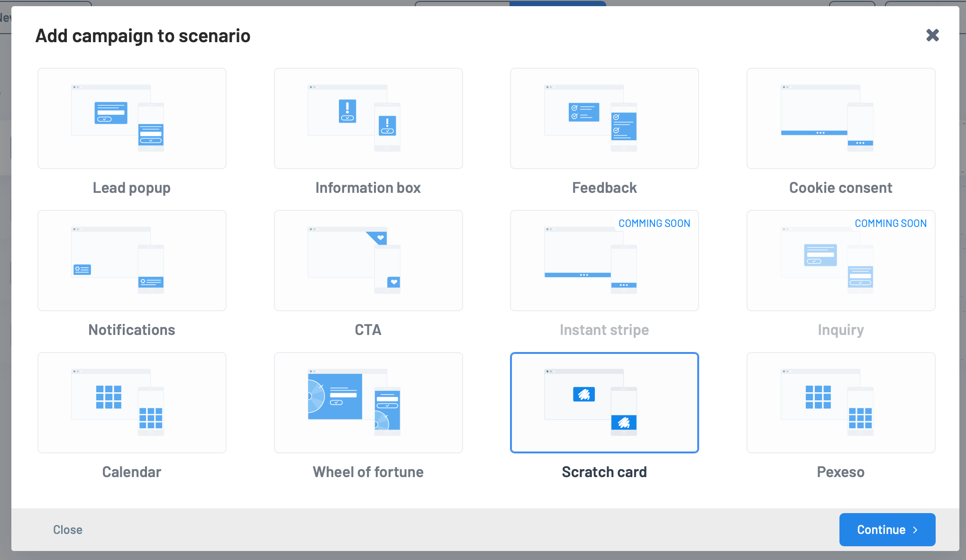
Task: Click the COMMING SOON badge on Instant stripe
Action: 654,223
